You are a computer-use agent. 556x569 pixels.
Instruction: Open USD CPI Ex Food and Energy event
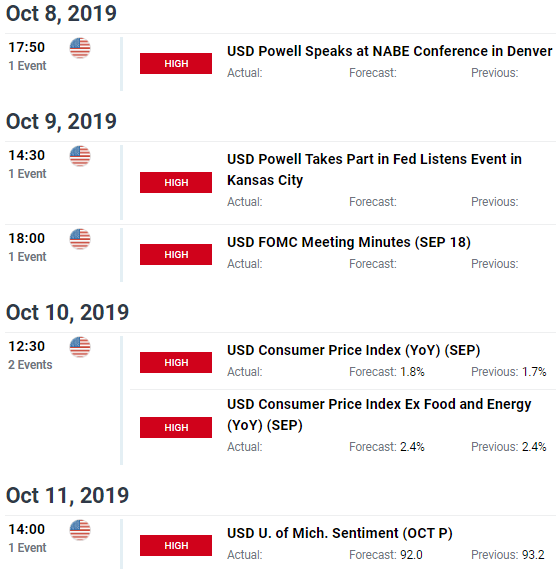tap(379, 414)
